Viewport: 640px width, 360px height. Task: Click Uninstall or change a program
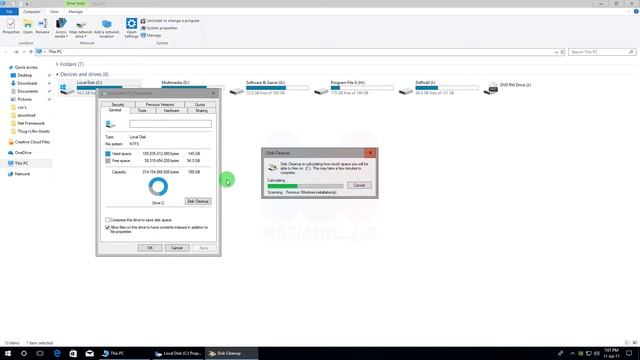point(170,21)
